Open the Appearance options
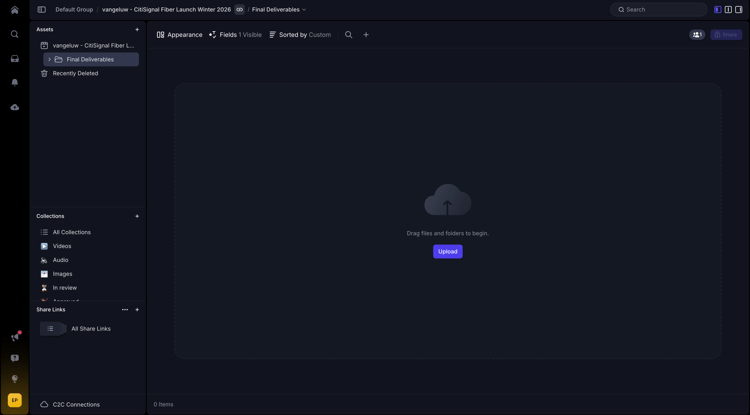The width and height of the screenshot is (750, 415). tap(179, 34)
